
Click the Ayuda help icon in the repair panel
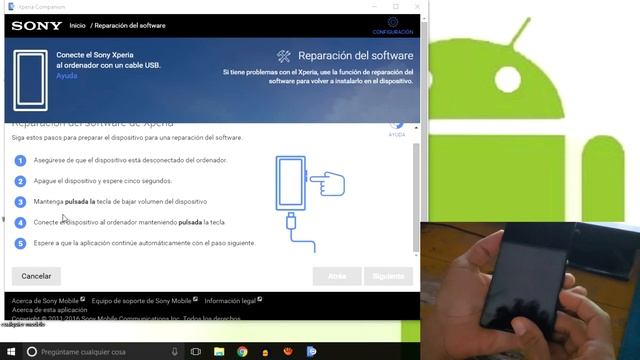tap(396, 124)
